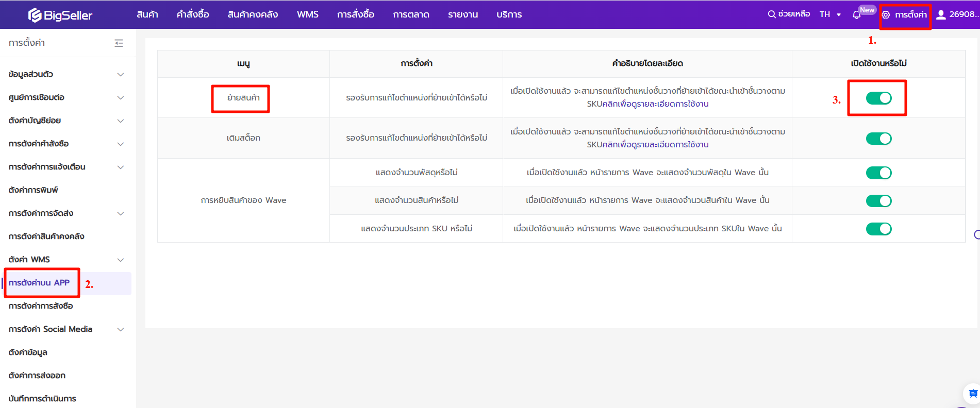The image size is (980, 408).
Task: Toggle แสดงจำนวนประเภท SKU หรือไม่ switch
Action: coord(878,229)
